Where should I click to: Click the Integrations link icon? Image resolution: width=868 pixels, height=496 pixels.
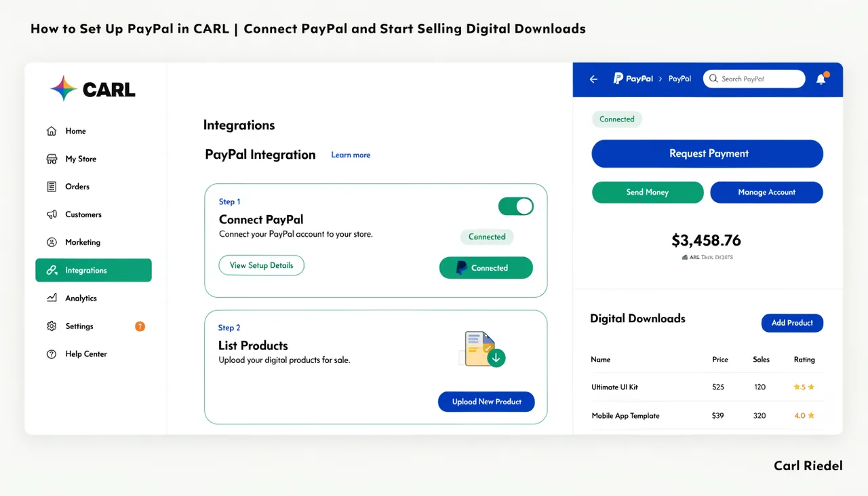[x=52, y=270]
